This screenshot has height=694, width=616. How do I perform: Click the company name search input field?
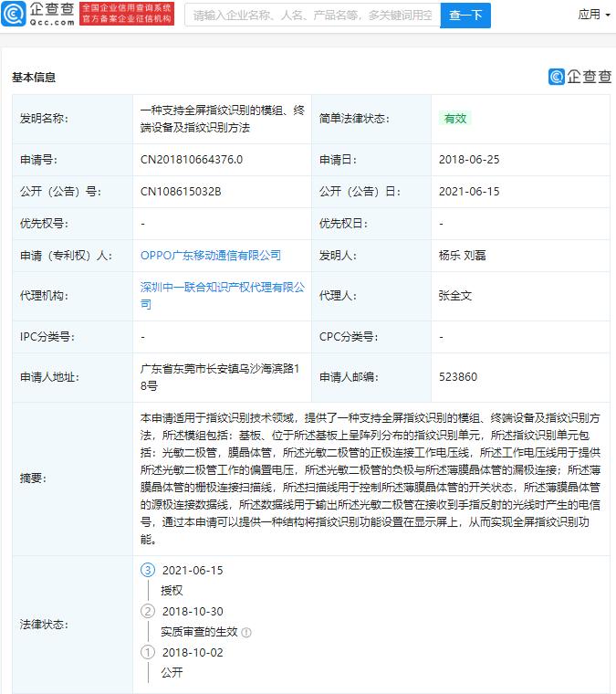[x=312, y=16]
